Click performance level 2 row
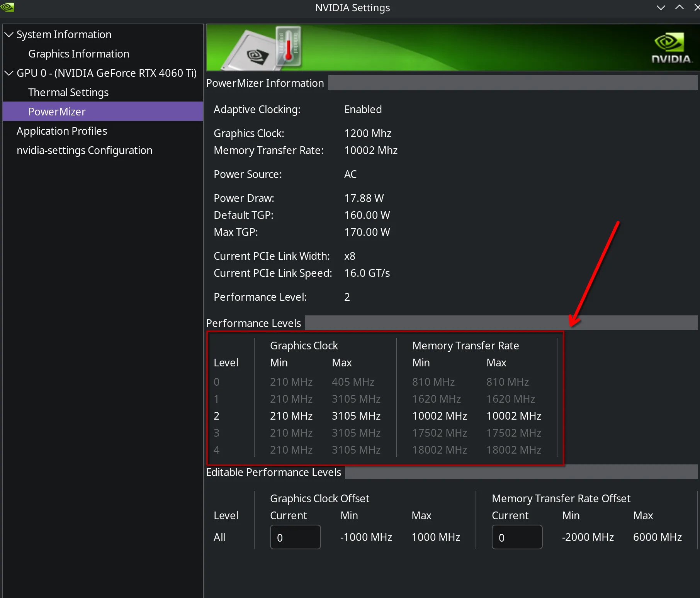This screenshot has width=700, height=598. [377, 416]
